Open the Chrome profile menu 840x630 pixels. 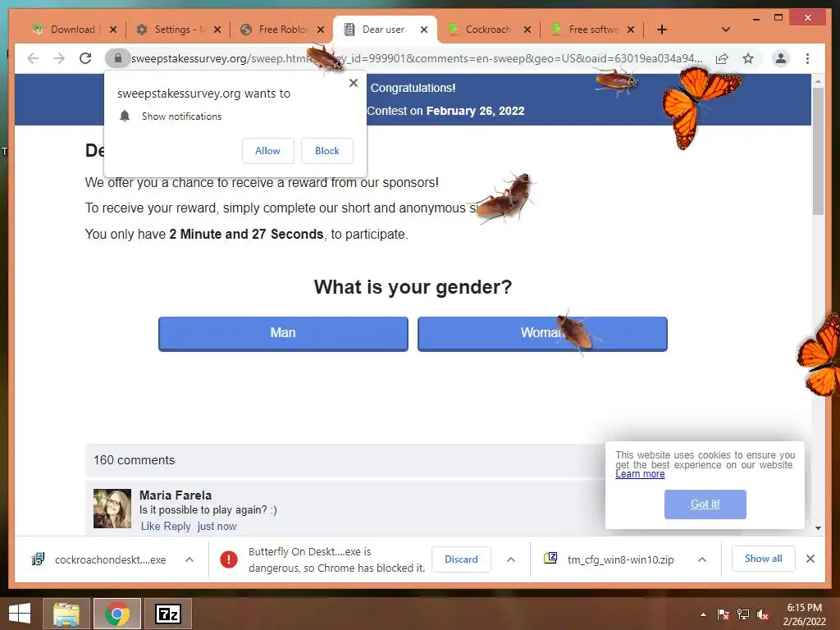(x=781, y=58)
